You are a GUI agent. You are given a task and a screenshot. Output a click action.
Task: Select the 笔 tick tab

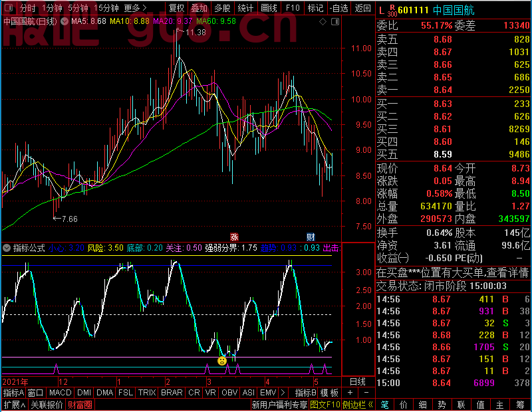coord(384,405)
